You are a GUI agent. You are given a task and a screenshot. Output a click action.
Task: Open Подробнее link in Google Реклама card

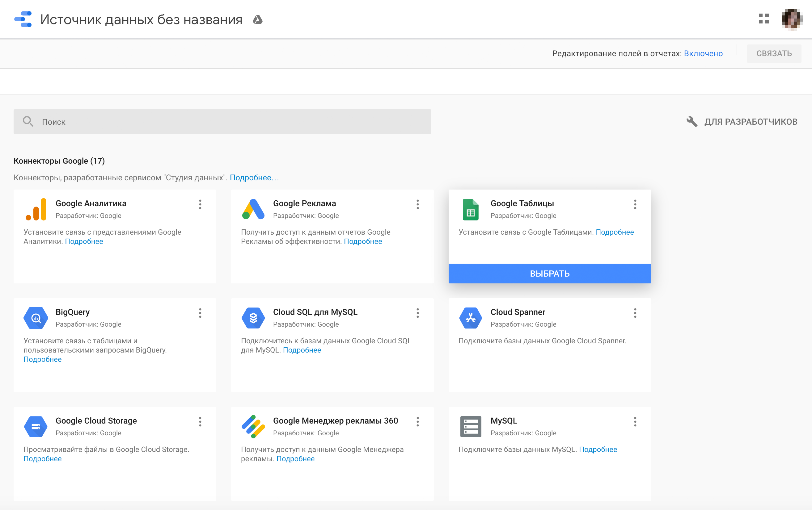coord(363,241)
